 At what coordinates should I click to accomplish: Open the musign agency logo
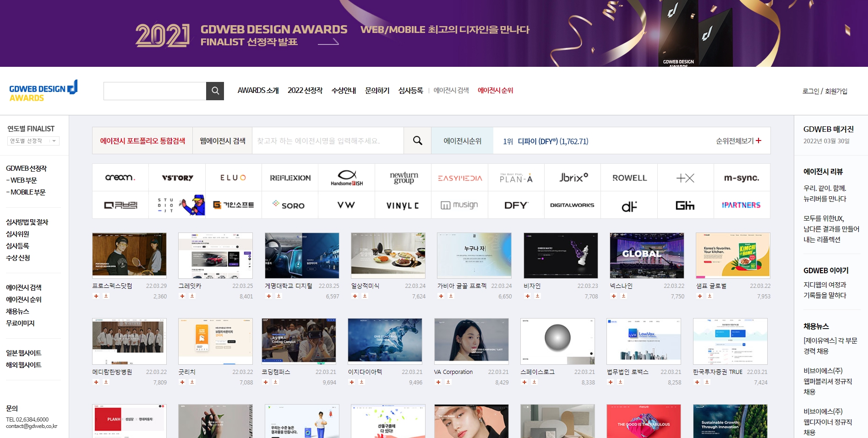[460, 205]
